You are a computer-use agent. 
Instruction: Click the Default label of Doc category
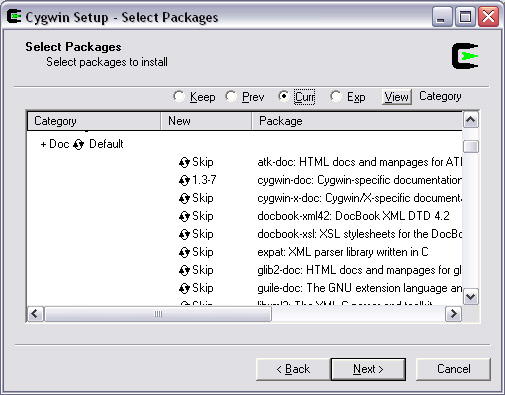(x=106, y=144)
